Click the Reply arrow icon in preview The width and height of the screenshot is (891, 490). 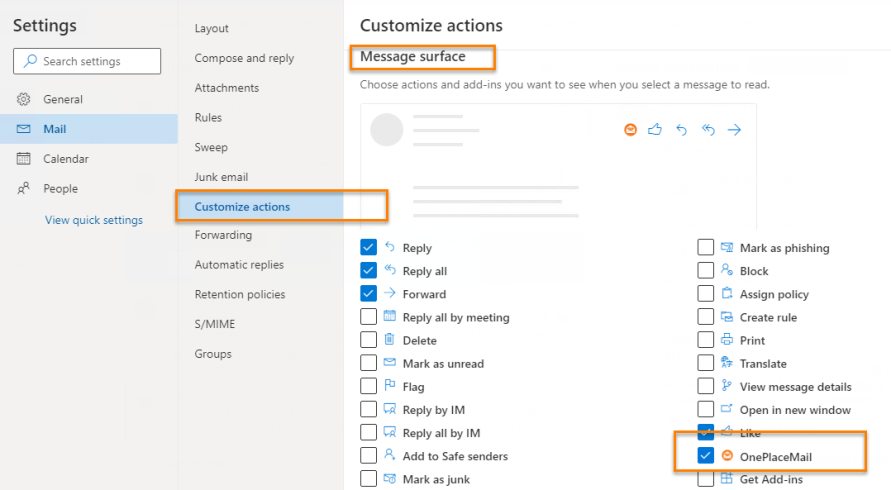[682, 130]
